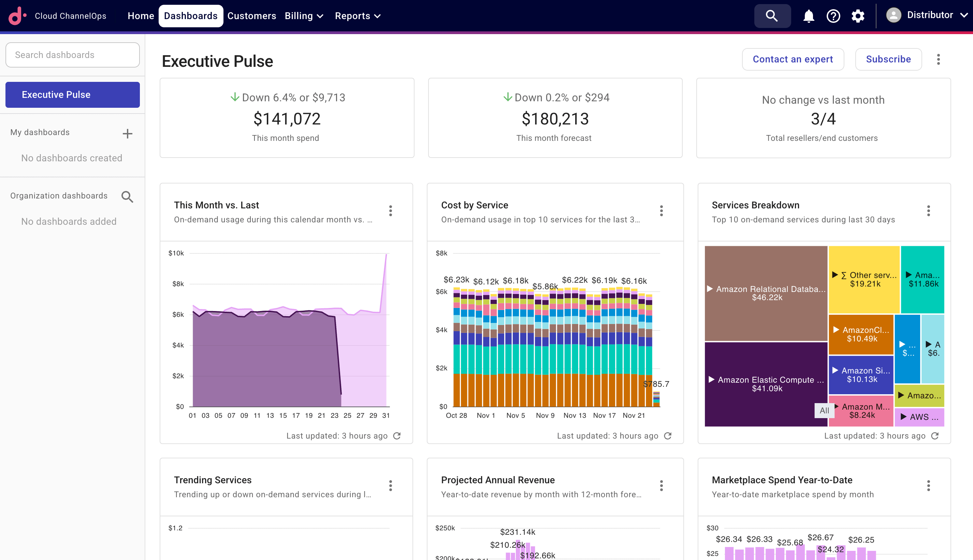Image resolution: width=973 pixels, height=560 pixels.
Task: Open the global search icon in top bar
Action: [772, 16]
